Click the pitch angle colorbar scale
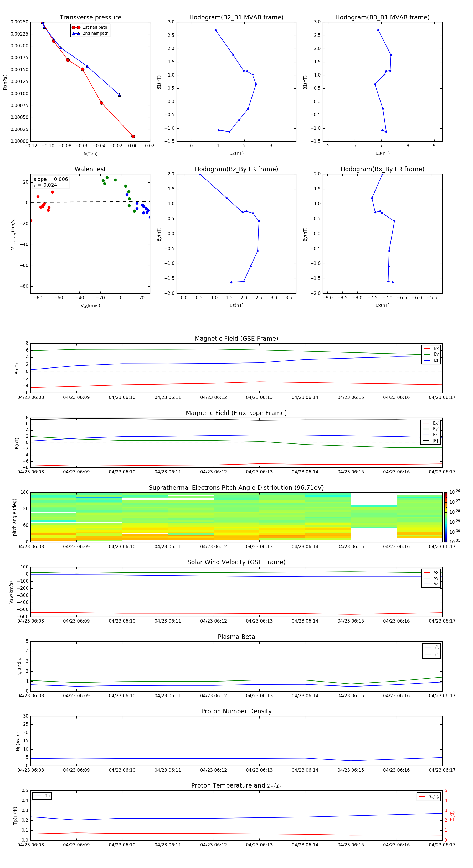 [446, 517]
